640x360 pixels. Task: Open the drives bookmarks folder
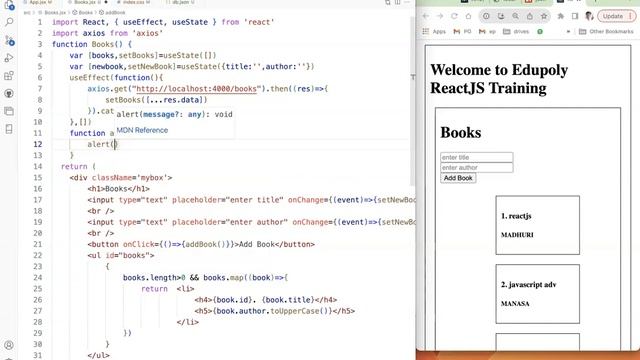(516, 31)
